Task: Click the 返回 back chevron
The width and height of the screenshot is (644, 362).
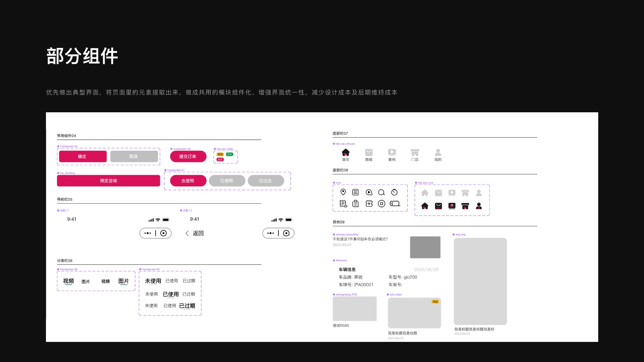Action: click(x=187, y=233)
